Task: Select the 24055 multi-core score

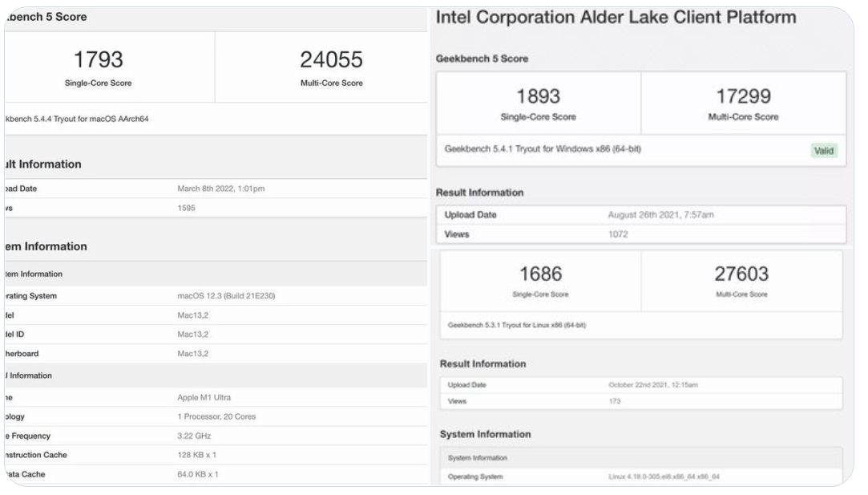Action: click(331, 59)
